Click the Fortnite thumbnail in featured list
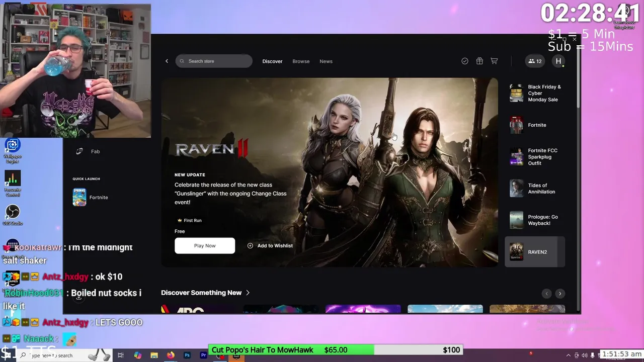The width and height of the screenshot is (644, 362). click(516, 125)
